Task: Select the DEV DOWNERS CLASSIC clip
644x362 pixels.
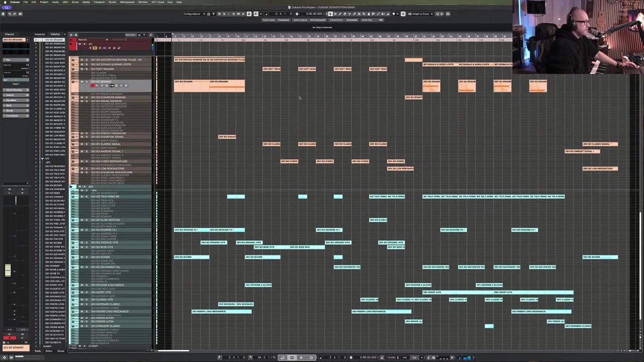Action: pos(578,326)
